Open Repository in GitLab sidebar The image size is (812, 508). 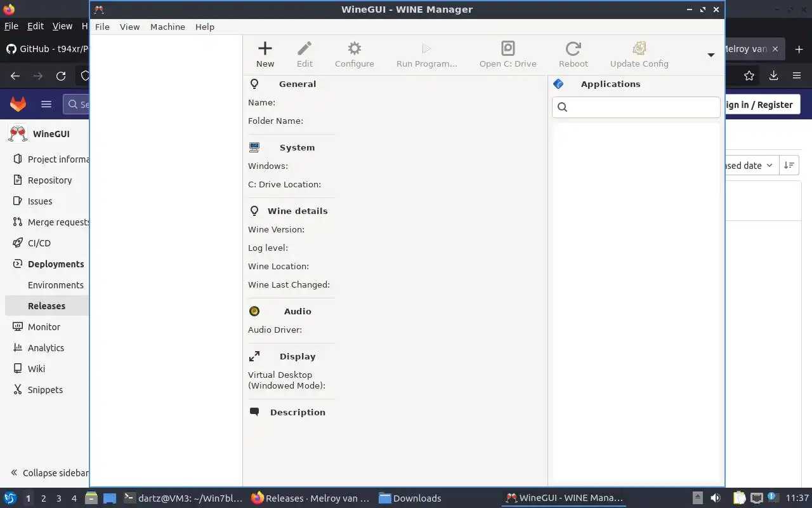[49, 180]
